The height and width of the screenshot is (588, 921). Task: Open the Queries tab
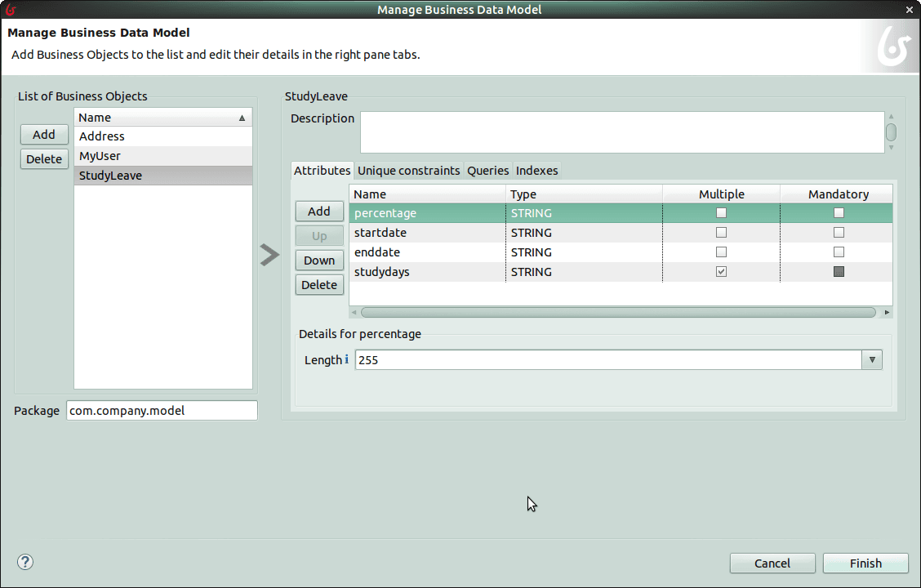(x=487, y=171)
